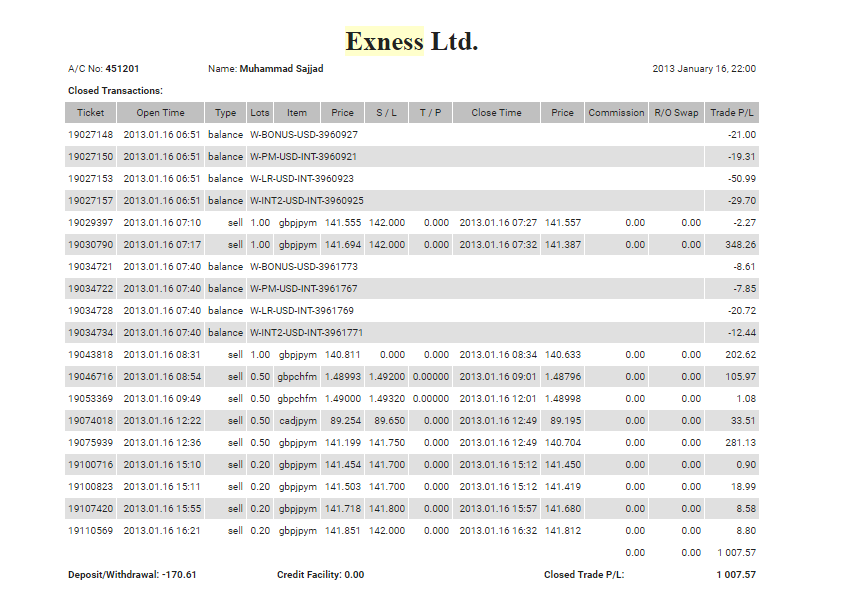This screenshot has width=867, height=599.
Task: Select ticket 19074018
Action: tap(90, 421)
